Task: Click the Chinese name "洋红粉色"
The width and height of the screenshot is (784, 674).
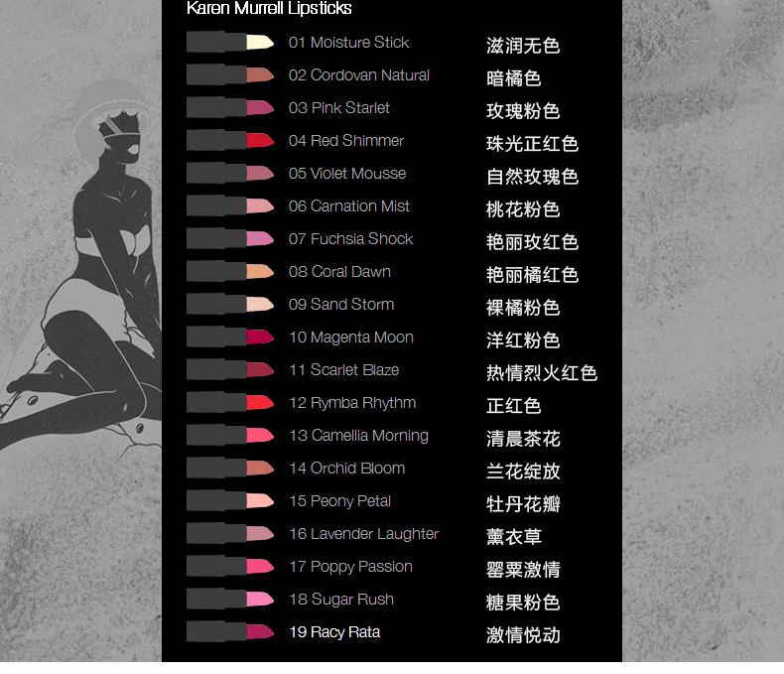Action: [523, 340]
